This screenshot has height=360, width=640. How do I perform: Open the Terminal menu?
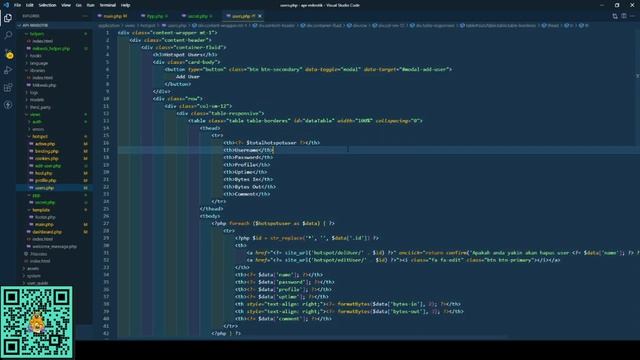pyautogui.click(x=108, y=5)
